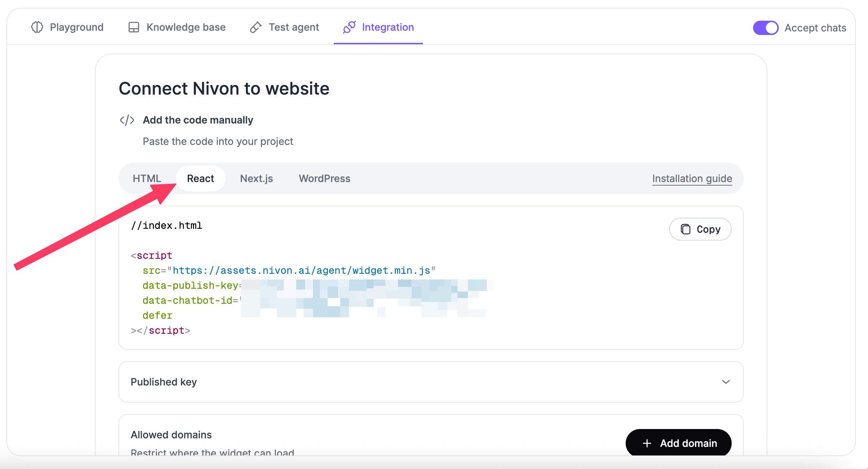This screenshot has height=469, width=868.
Task: Click the Knowledge base book icon
Action: click(134, 27)
